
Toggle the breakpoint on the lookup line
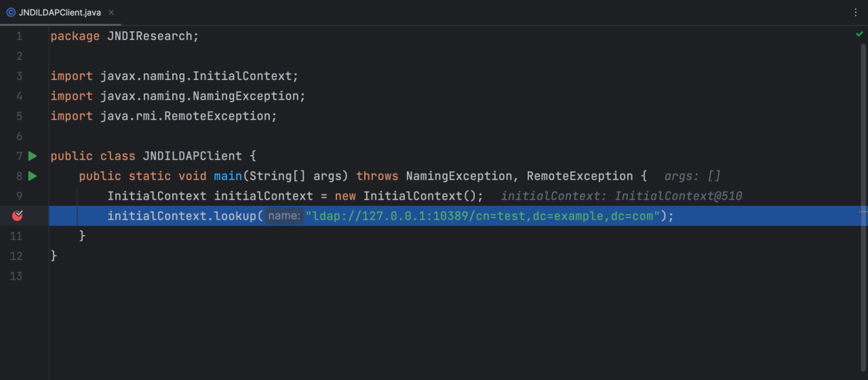click(x=17, y=215)
